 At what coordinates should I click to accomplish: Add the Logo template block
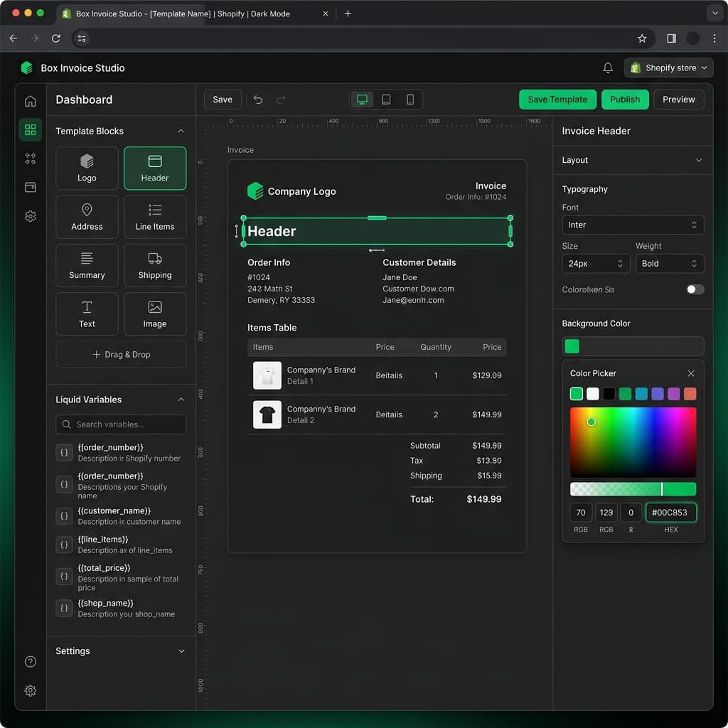click(87, 168)
